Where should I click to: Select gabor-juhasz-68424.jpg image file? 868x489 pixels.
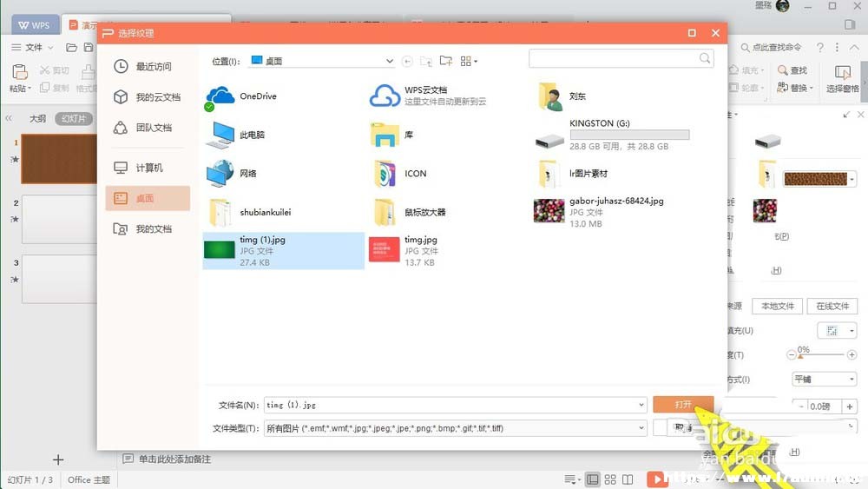coord(599,212)
